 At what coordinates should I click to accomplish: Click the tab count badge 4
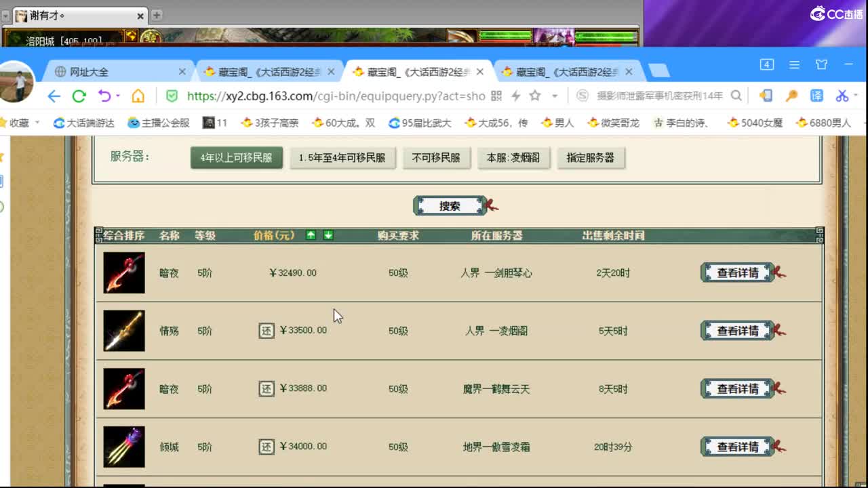tap(767, 64)
